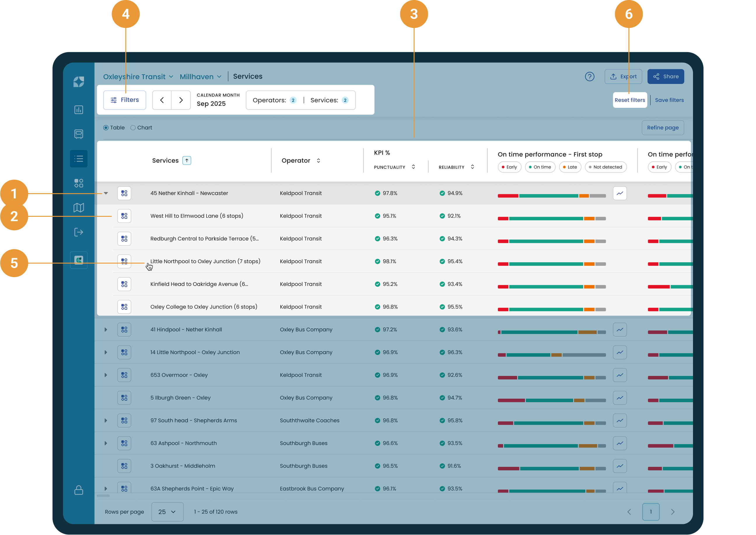The width and height of the screenshot is (756, 535).
Task: Expand the 14 Little Northpool - Oxley Junction row
Action: (106, 352)
